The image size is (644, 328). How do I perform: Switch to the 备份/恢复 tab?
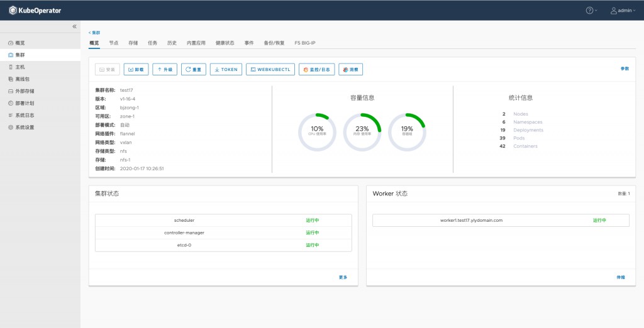coord(274,43)
